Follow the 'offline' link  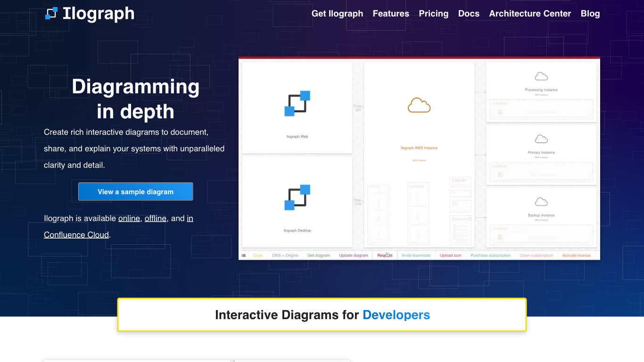click(156, 218)
